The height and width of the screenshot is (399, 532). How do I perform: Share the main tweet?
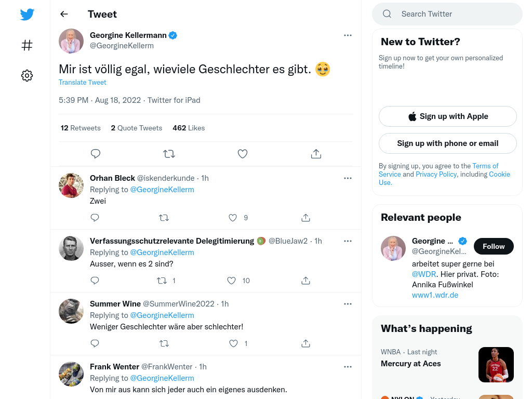316,154
